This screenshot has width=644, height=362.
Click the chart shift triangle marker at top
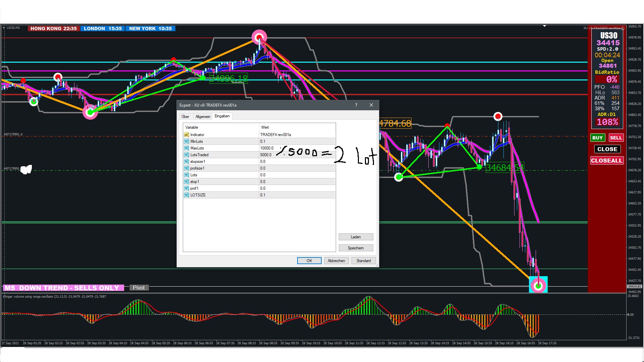545,26
